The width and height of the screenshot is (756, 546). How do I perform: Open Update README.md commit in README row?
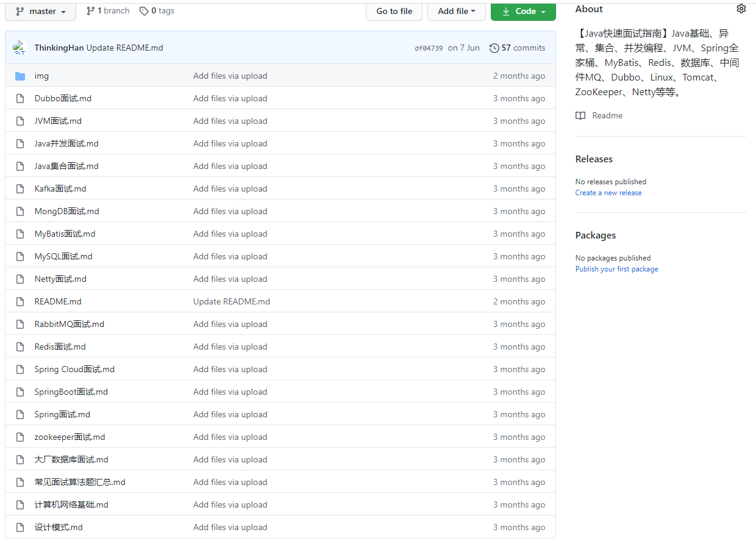point(232,301)
